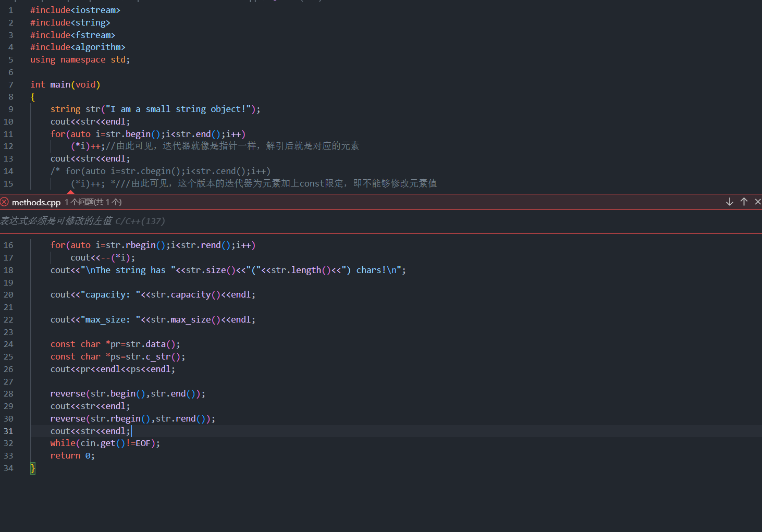Click opening brace on line 8
This screenshot has width=762, height=532.
click(x=33, y=96)
